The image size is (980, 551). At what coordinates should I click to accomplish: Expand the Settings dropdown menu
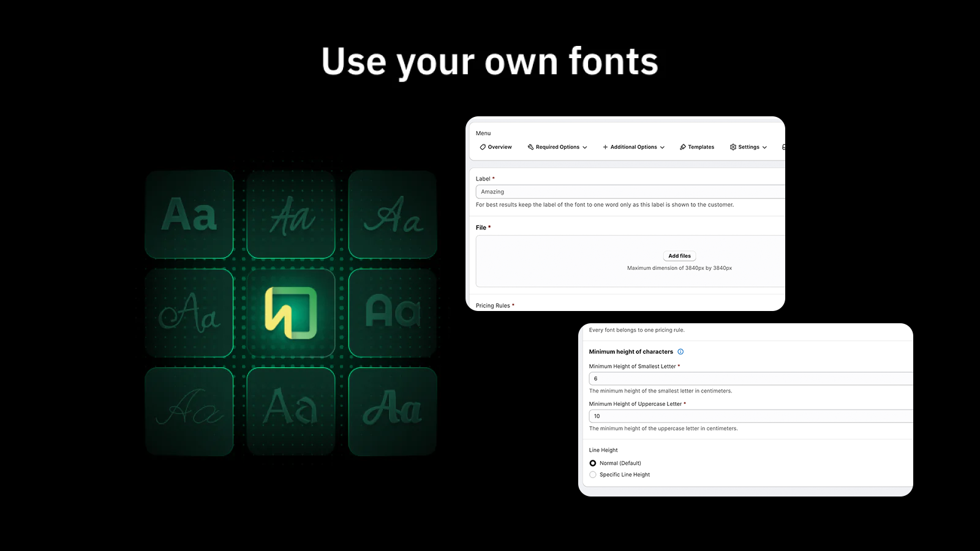(x=748, y=148)
